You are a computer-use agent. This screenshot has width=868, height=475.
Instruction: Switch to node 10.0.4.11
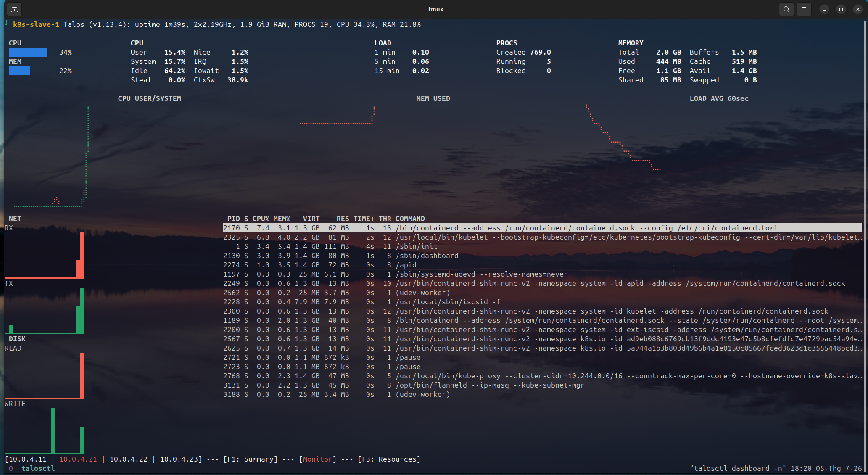(x=28, y=459)
